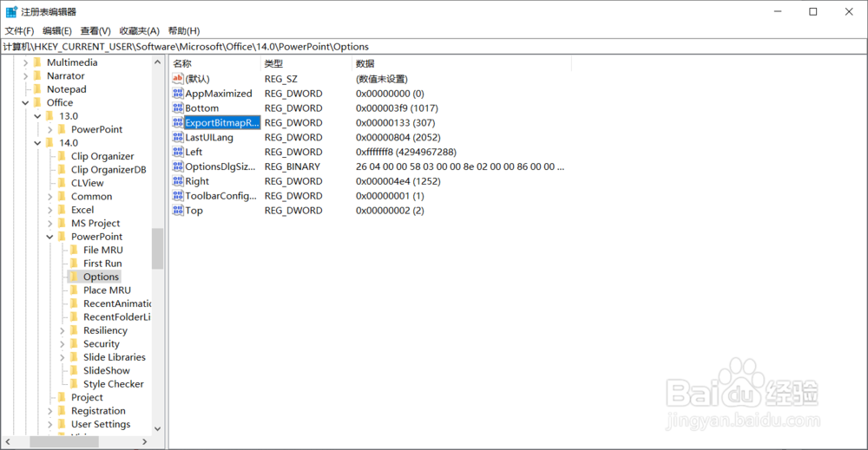Image resolution: width=868 pixels, height=450 pixels.
Task: Click the REG_BINARY type cell
Action: (x=293, y=166)
